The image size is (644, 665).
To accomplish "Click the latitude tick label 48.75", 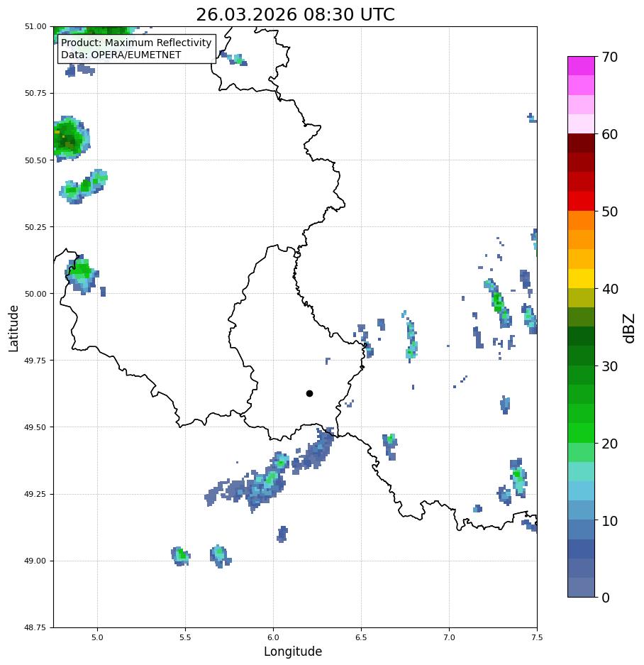I will pos(35,627).
